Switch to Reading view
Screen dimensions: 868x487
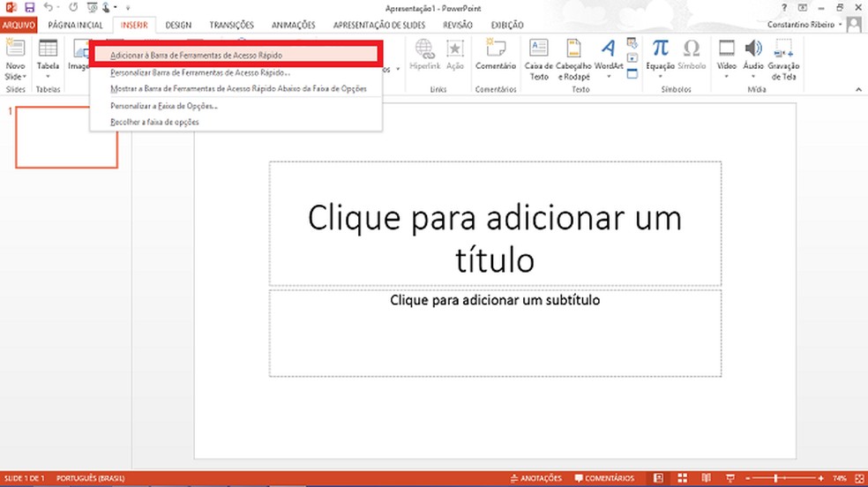[707, 478]
